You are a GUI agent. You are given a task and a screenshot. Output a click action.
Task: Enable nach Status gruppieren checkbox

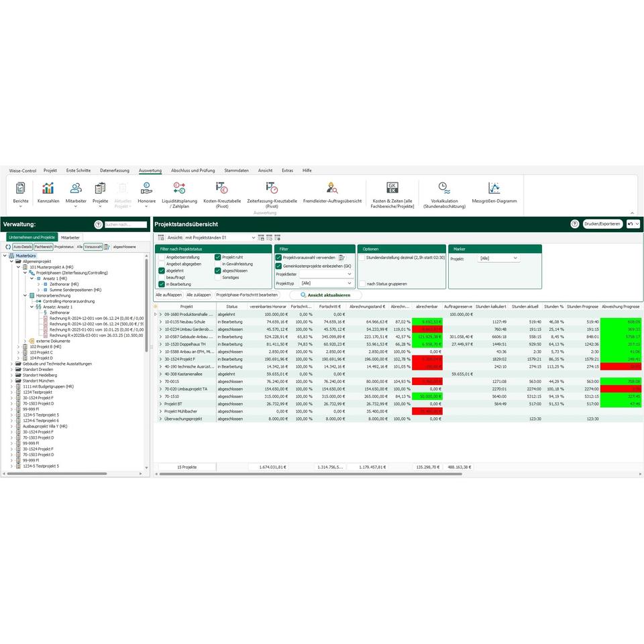362,284
